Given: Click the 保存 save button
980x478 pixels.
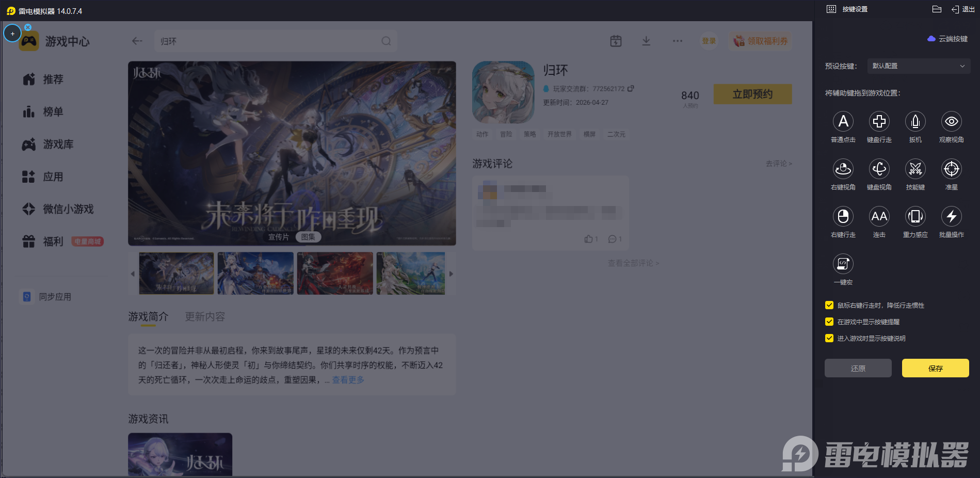Looking at the screenshot, I should [x=935, y=368].
